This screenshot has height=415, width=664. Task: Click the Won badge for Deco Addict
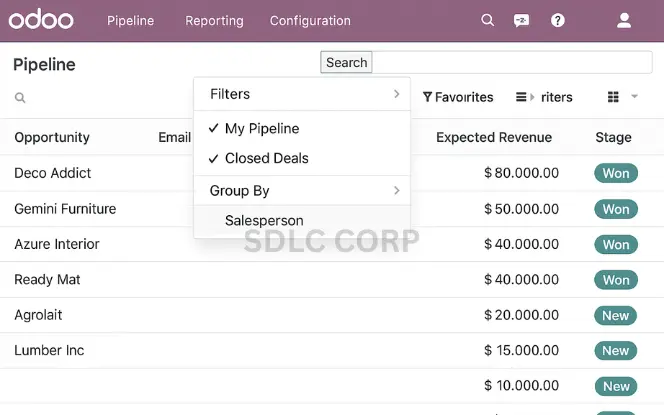click(616, 173)
